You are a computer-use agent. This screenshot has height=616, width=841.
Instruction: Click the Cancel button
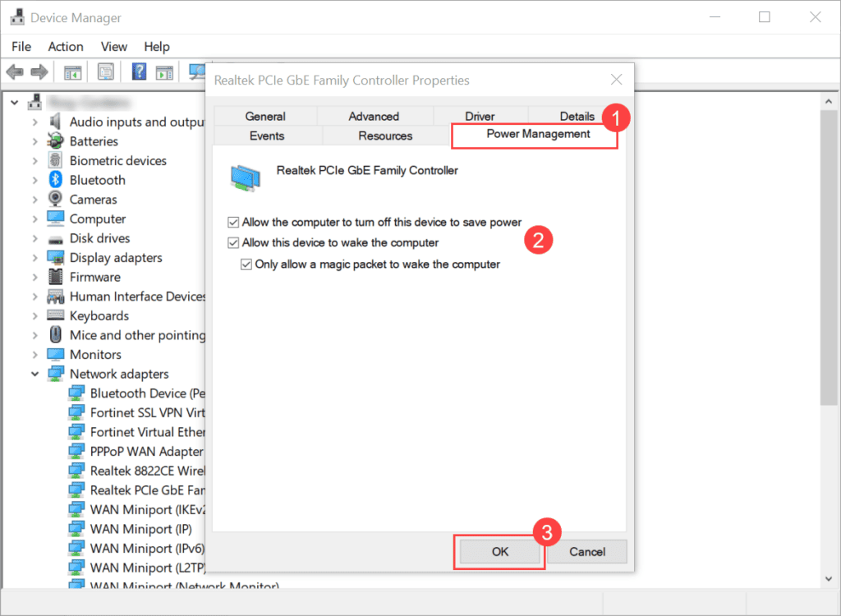[586, 552]
